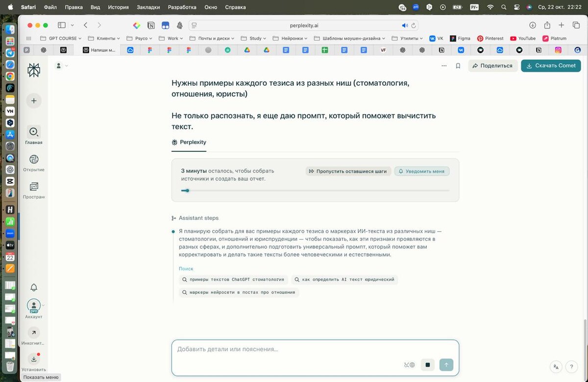Add a new Safari tab with plus
This screenshot has width=588, height=382.
(562, 25)
